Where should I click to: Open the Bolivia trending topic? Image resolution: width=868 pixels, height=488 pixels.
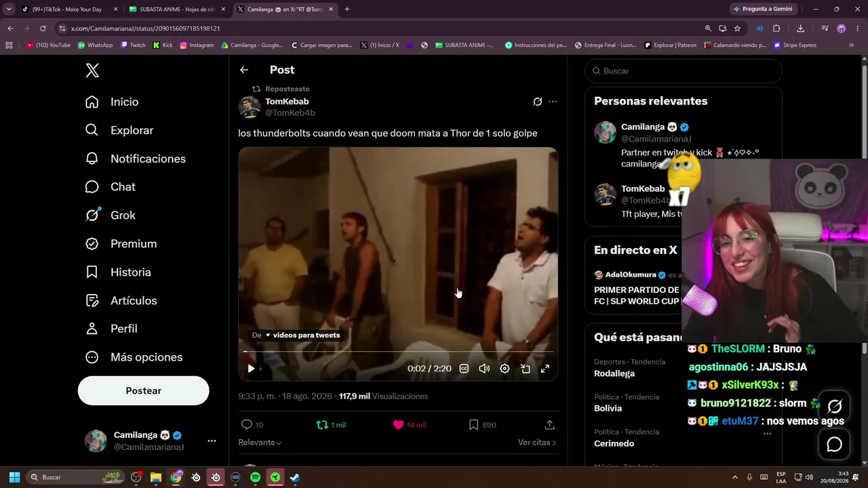coord(608,408)
